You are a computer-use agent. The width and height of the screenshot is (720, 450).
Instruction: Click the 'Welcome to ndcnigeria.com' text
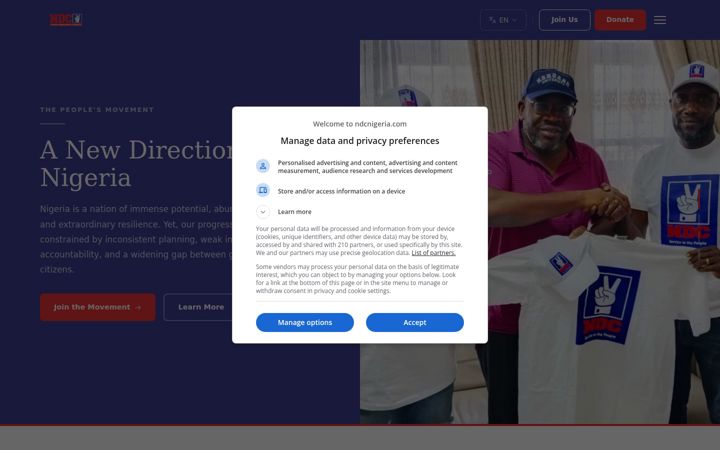coord(360,124)
